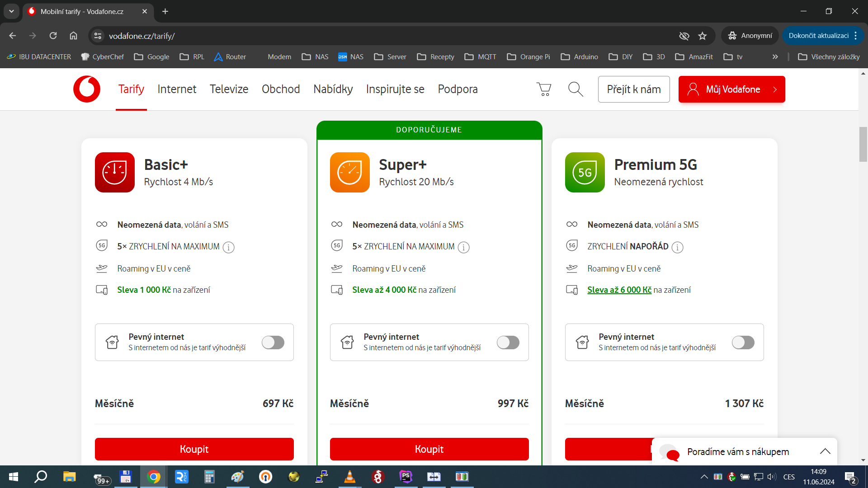Open the Televize menu
868x488 pixels.
point(229,89)
